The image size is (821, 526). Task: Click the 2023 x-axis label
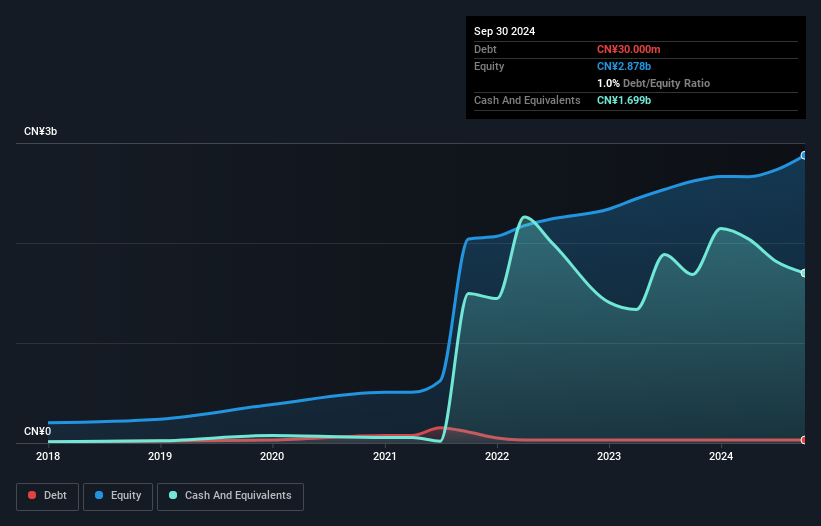coord(609,456)
